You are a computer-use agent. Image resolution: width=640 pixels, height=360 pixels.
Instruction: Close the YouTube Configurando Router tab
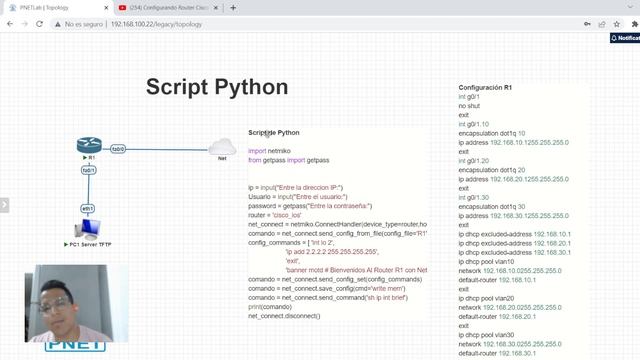[216, 8]
